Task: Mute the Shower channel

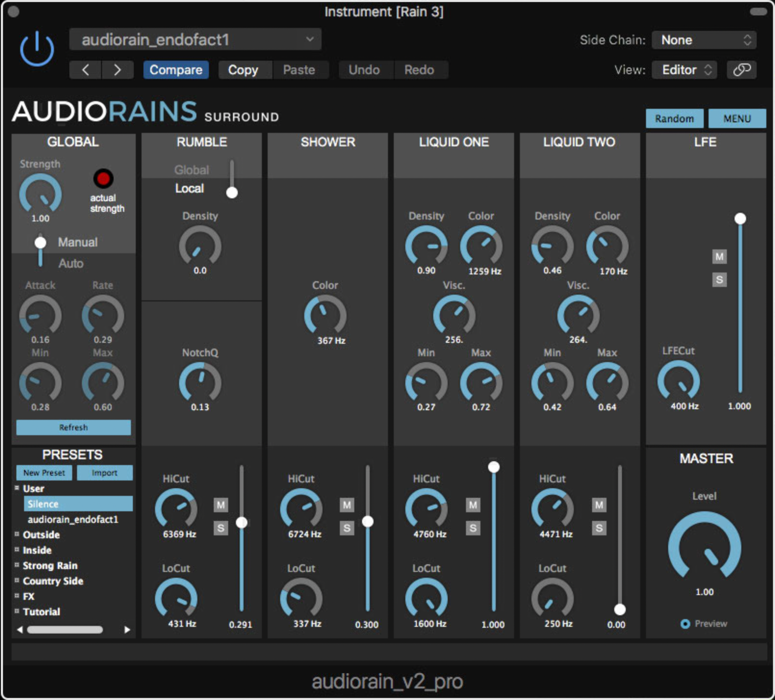Action: click(x=347, y=505)
